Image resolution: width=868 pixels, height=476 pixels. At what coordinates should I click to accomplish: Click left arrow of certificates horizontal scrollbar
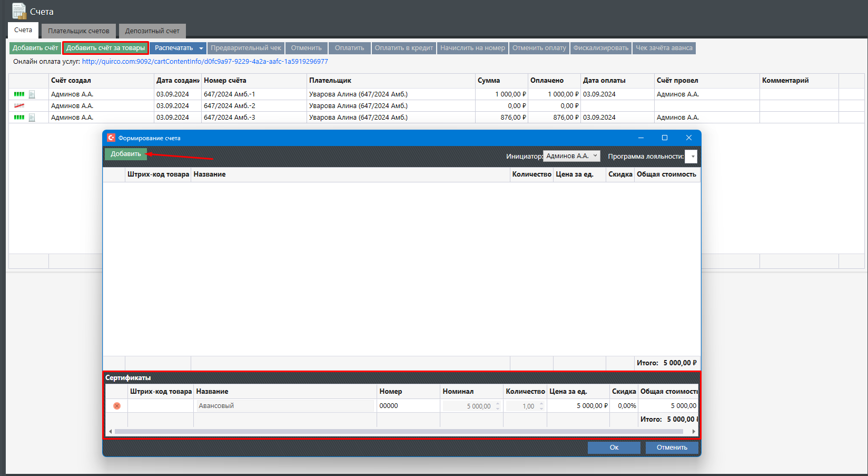[x=110, y=432]
